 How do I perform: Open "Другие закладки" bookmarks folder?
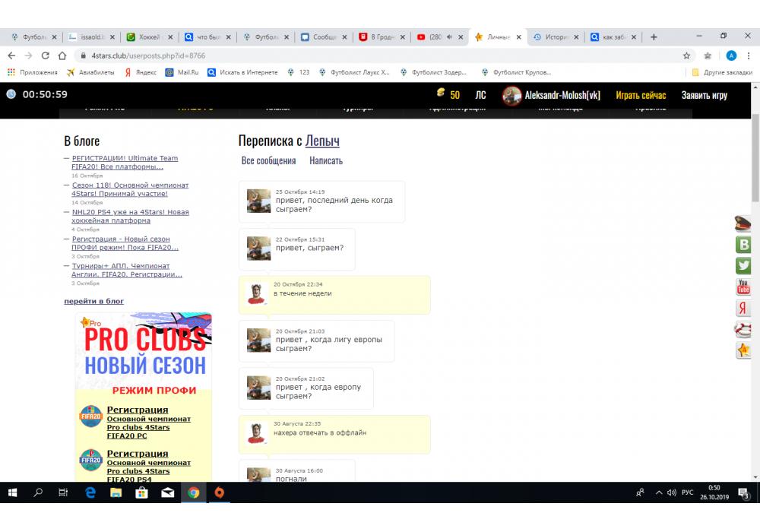click(722, 72)
